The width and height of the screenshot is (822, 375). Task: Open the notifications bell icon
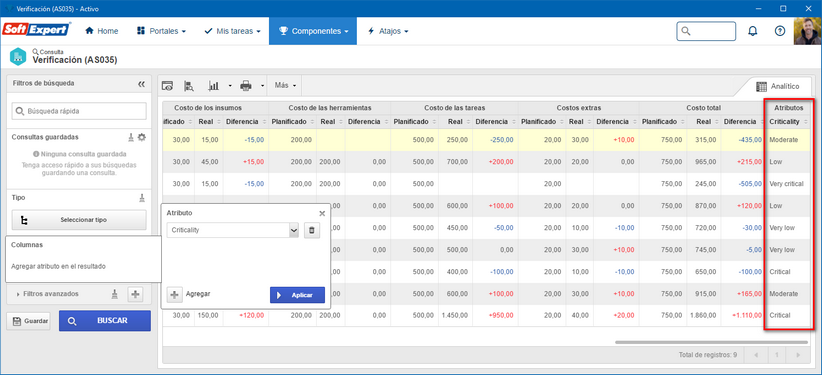tap(752, 31)
